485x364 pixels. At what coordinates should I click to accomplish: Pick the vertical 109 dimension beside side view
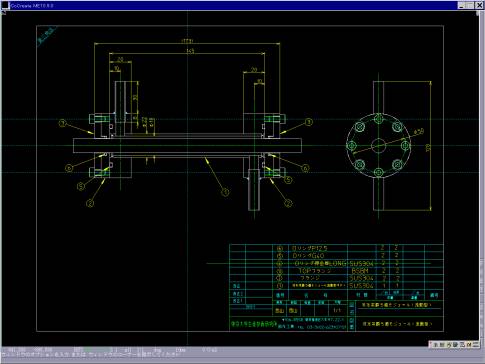tap(428, 147)
